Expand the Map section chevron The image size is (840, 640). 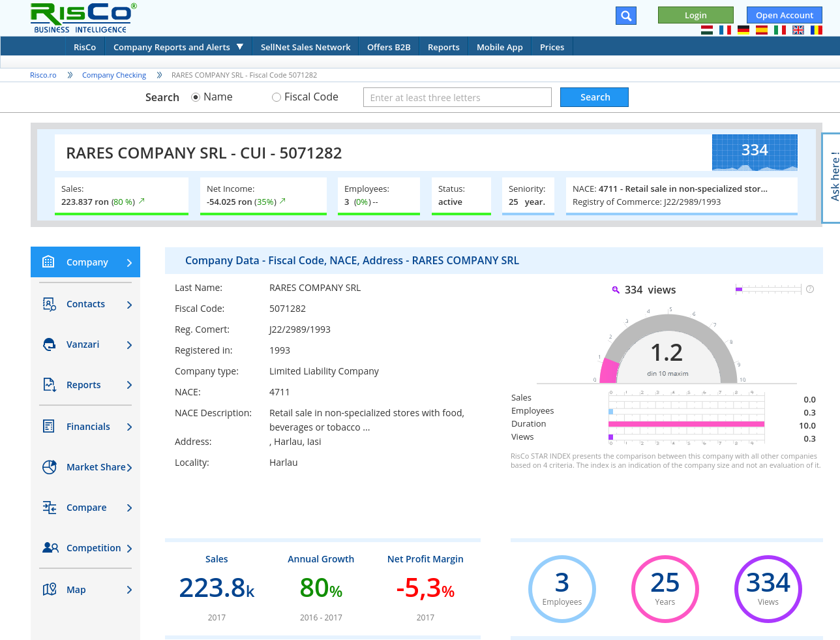(129, 590)
